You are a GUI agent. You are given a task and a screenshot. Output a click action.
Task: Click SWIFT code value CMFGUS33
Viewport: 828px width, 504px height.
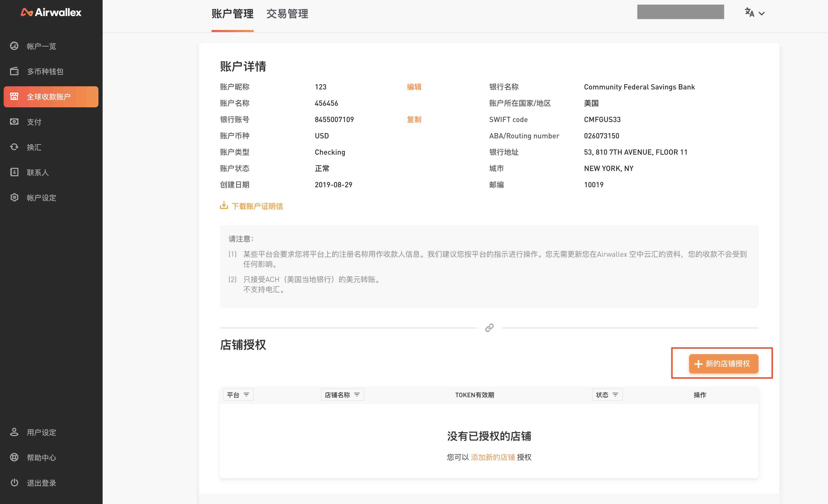(x=602, y=119)
